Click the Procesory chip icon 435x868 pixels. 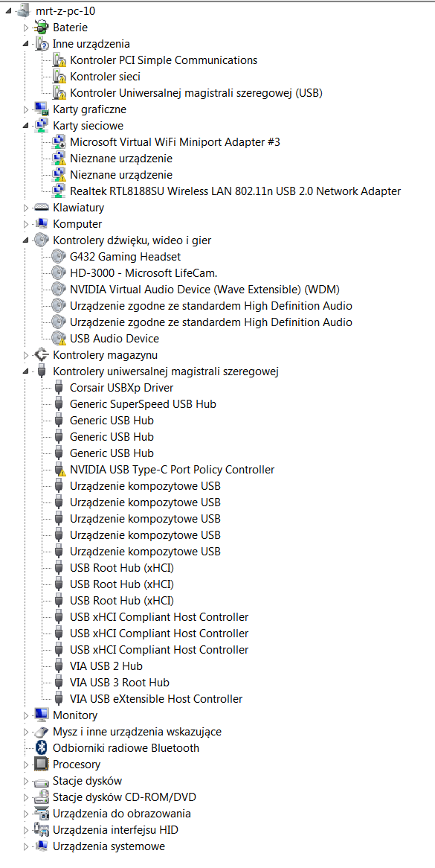[41, 765]
